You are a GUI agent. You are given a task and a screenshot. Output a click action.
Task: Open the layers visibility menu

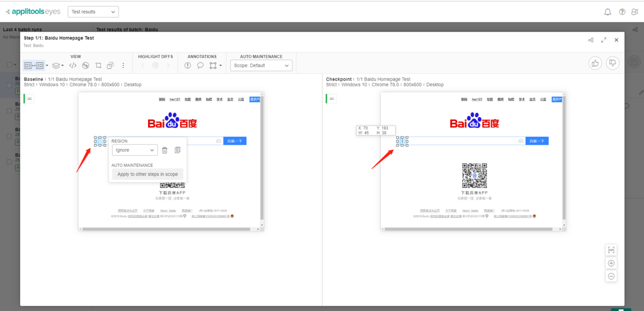pyautogui.click(x=57, y=65)
